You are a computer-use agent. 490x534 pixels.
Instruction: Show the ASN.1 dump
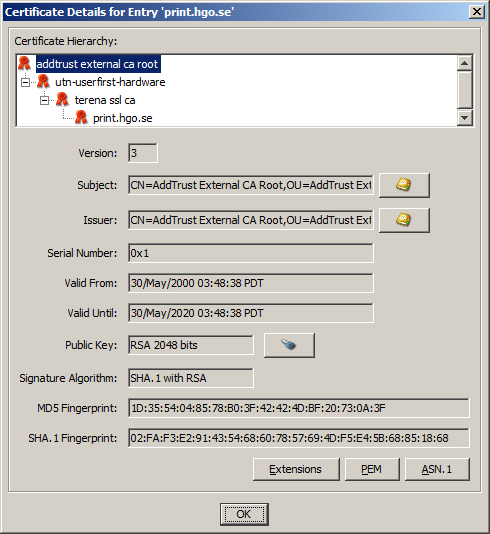(437, 469)
